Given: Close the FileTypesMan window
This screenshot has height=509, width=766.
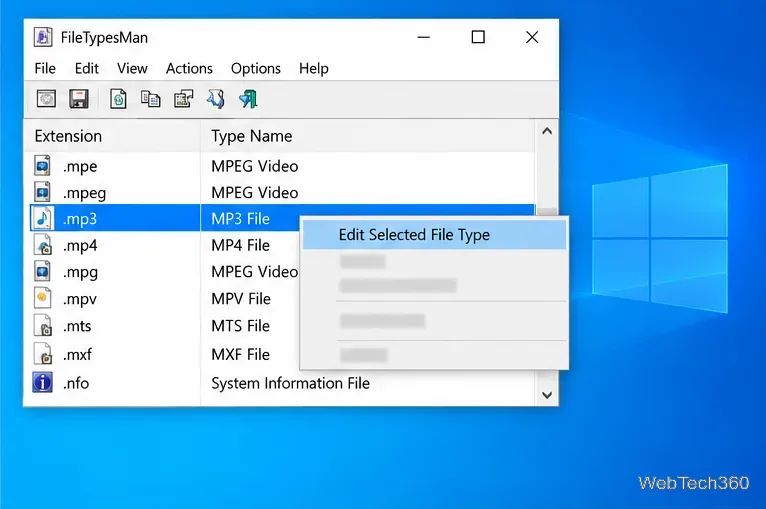Looking at the screenshot, I should pos(532,37).
